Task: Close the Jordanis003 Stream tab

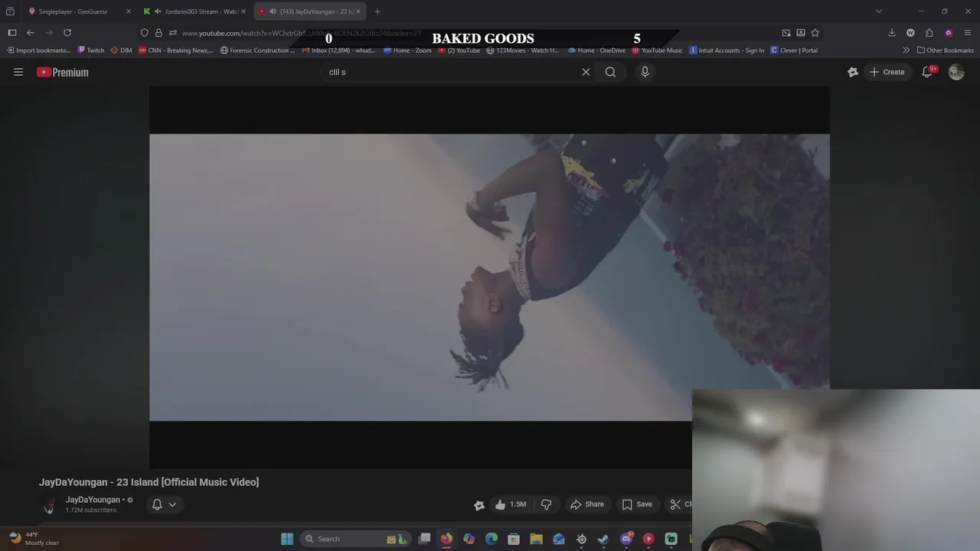Action: pyautogui.click(x=243, y=11)
